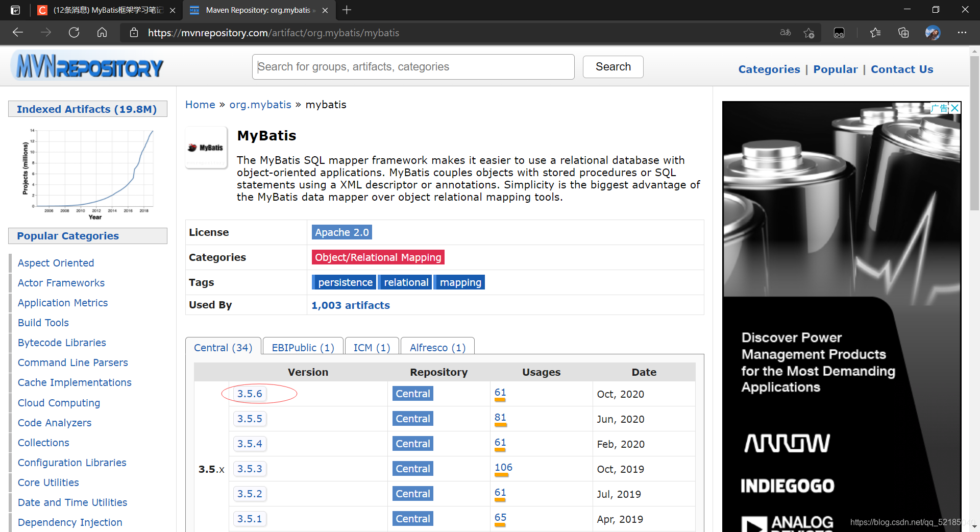
Task: Add this page to favorites
Action: pos(809,33)
